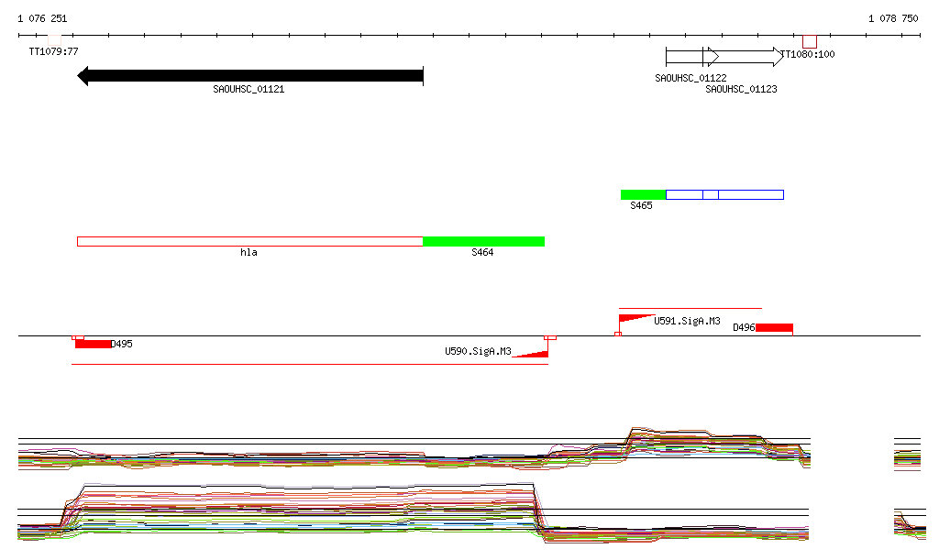
Task: Select the U590.SigA.M3 promoter triangle
Action: click(x=530, y=354)
